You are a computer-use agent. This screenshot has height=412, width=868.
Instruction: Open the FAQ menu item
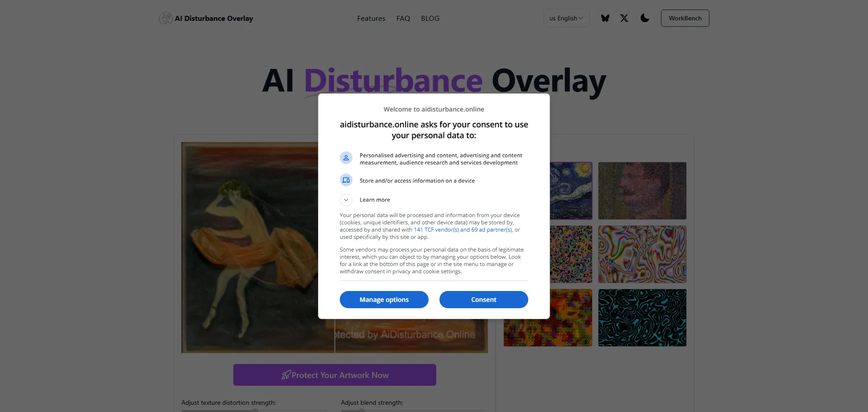[403, 19]
